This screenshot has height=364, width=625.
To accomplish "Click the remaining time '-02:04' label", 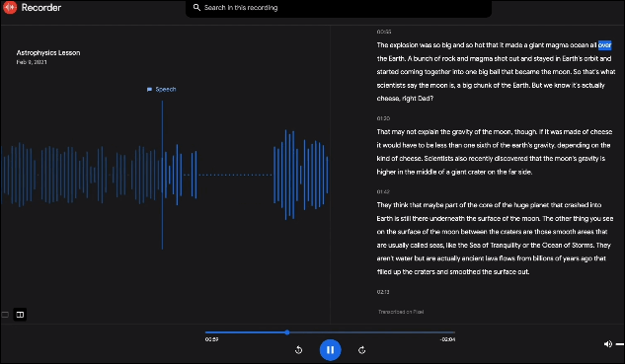I will [447, 339].
